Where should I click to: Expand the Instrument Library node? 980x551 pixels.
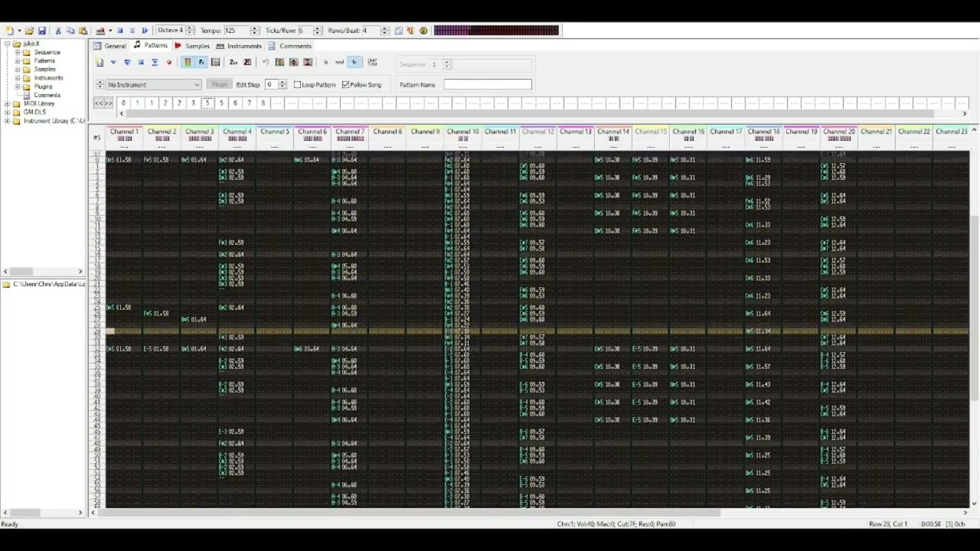7,121
